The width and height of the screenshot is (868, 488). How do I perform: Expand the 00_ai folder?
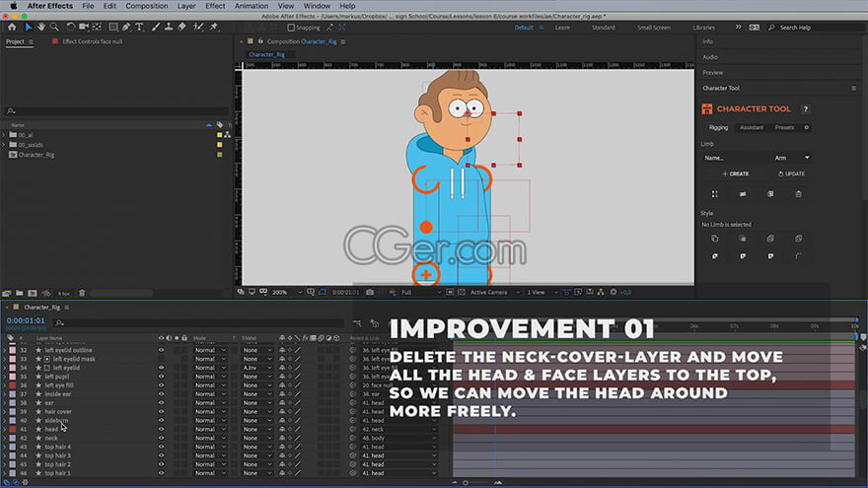click(x=4, y=135)
